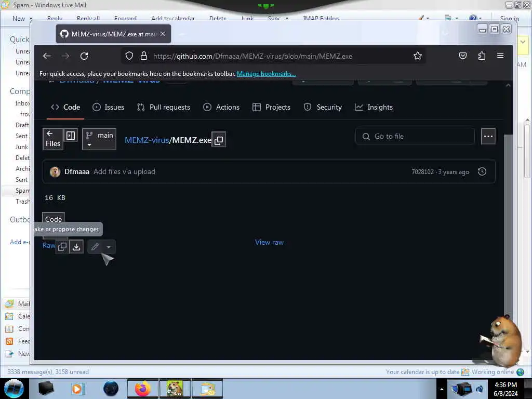Open the commit 7028102 link
This screenshot has width=532, height=399.
[422, 171]
